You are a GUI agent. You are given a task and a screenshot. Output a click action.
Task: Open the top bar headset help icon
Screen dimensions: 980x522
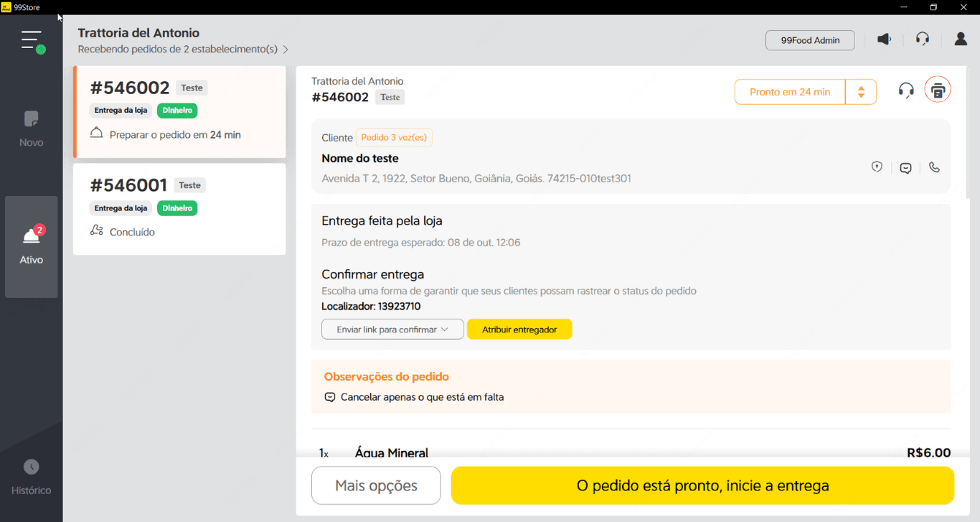923,39
